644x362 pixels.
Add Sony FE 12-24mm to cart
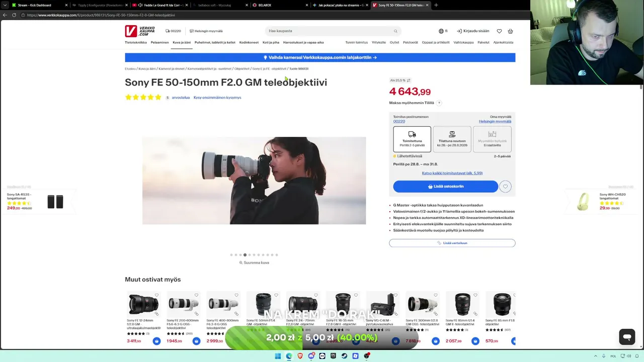(x=156, y=341)
